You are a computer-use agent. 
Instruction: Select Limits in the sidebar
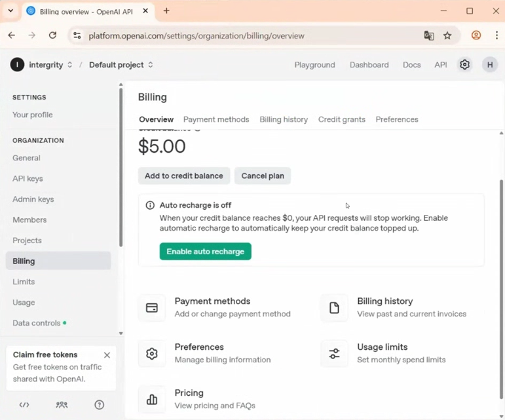(24, 282)
